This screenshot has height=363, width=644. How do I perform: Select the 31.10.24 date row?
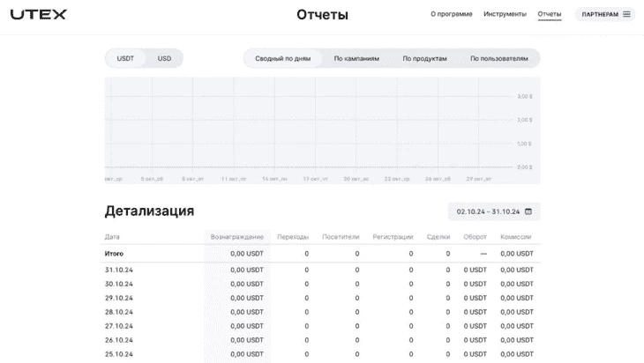point(320,270)
